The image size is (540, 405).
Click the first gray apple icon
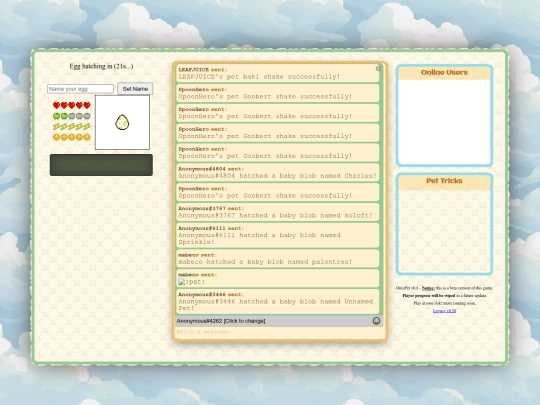point(72,116)
